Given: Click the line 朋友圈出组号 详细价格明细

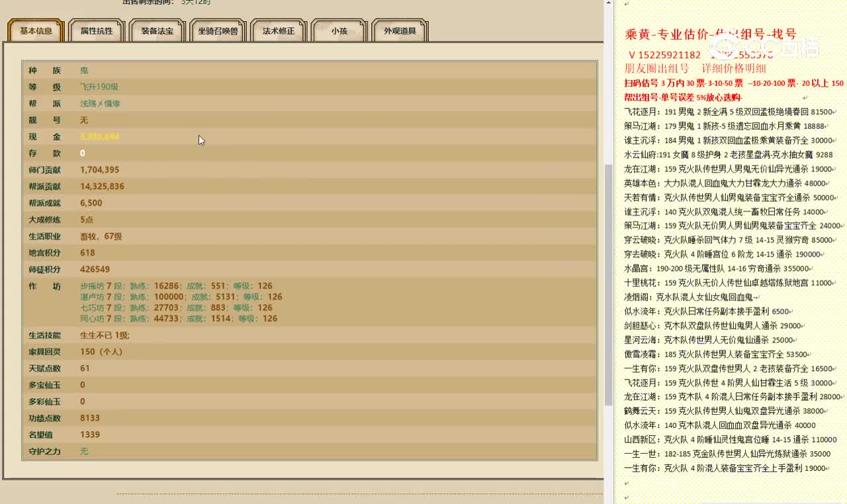Looking at the screenshot, I should point(695,68).
